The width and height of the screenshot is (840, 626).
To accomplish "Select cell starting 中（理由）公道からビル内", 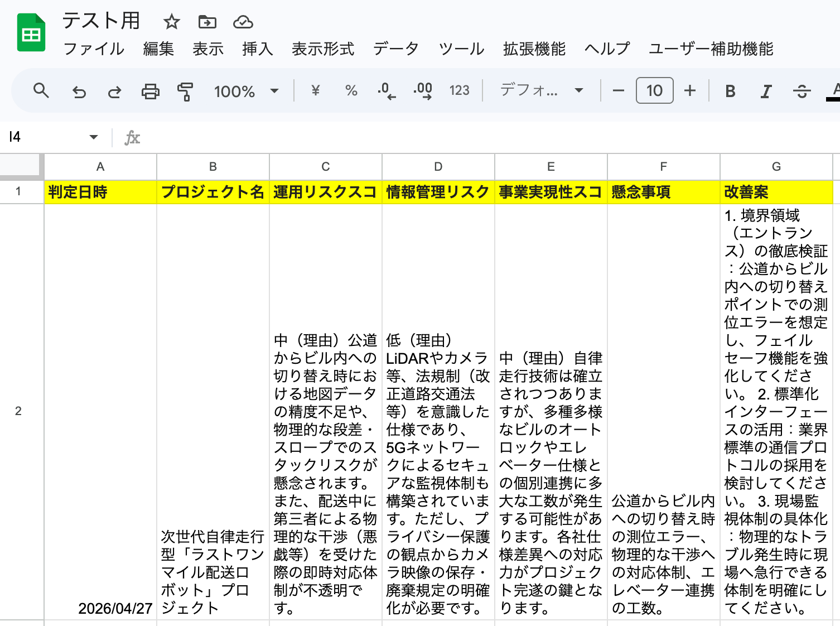I will coord(326,411).
